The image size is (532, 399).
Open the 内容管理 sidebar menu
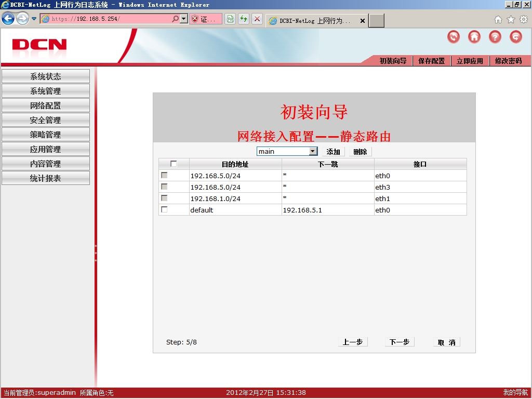(46, 164)
